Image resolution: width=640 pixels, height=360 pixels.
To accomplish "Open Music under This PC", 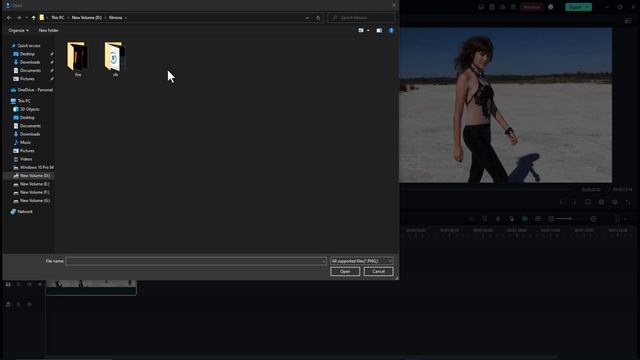I will [25, 142].
